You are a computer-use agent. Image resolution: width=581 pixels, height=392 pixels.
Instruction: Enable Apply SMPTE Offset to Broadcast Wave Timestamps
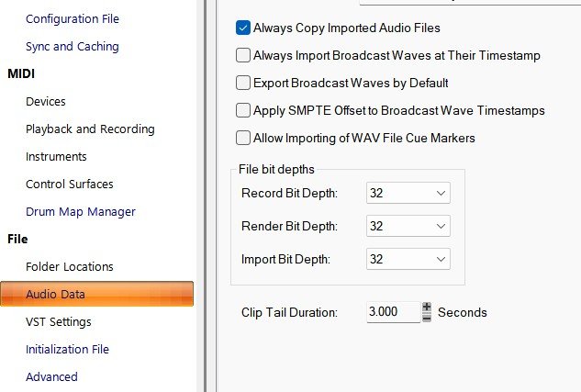point(243,111)
